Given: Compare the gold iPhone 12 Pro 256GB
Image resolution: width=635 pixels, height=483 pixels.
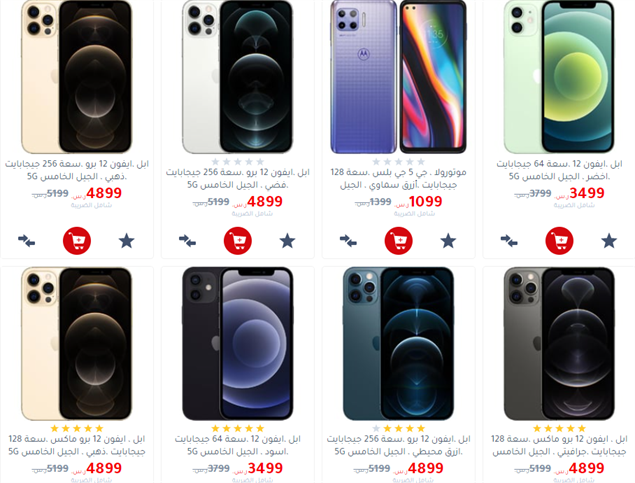Looking at the screenshot, I should pyautogui.click(x=26, y=241).
